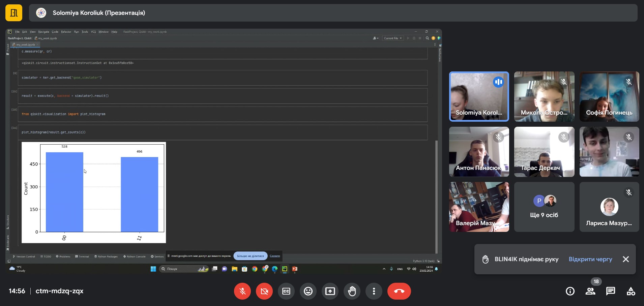Open the chat panel
Image resolution: width=644 pixels, height=306 pixels.
pyautogui.click(x=610, y=291)
